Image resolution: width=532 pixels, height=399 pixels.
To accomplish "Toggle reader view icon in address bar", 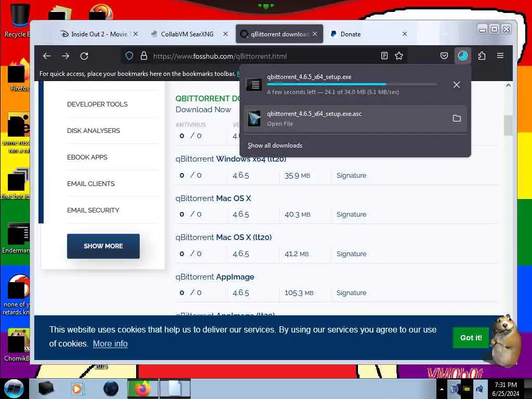I will pos(384,56).
